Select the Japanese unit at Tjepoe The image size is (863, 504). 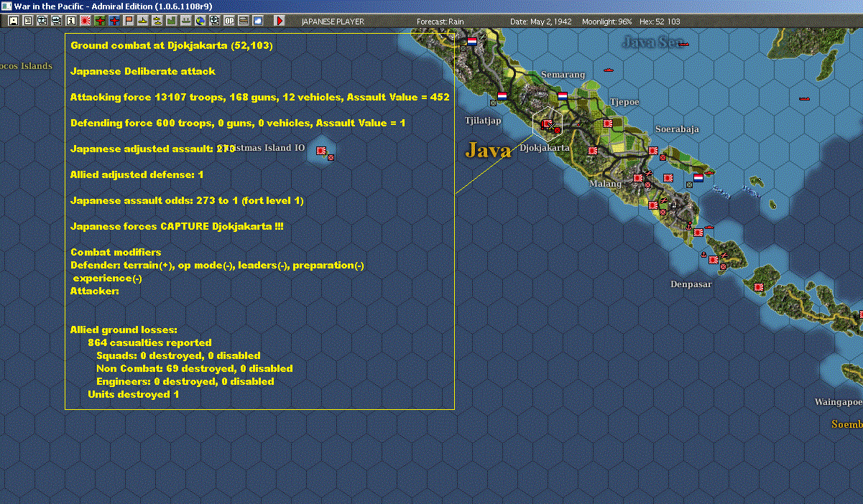tap(607, 123)
